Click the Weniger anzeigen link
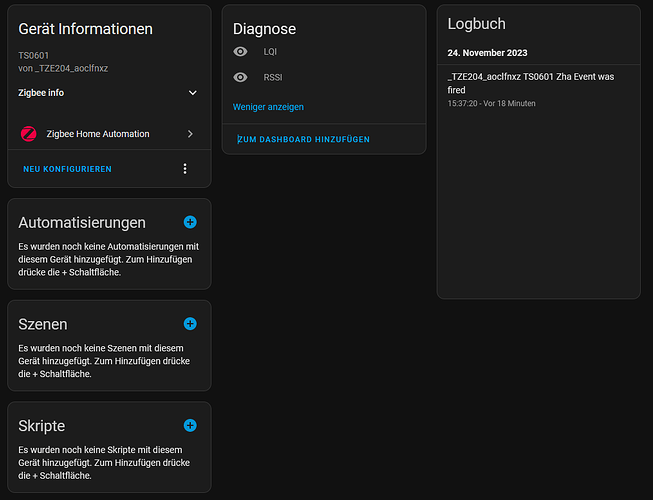The height and width of the screenshot is (500, 653). [268, 107]
